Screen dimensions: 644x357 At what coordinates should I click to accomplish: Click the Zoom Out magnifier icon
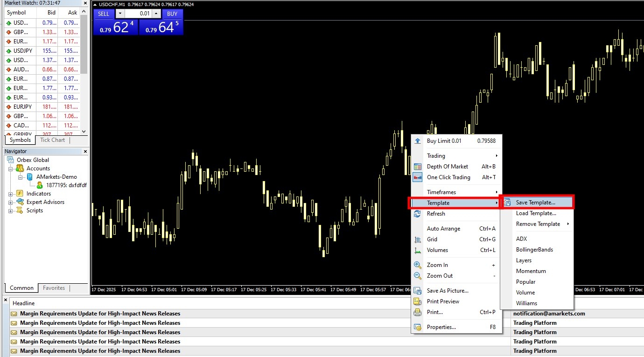[x=418, y=276]
